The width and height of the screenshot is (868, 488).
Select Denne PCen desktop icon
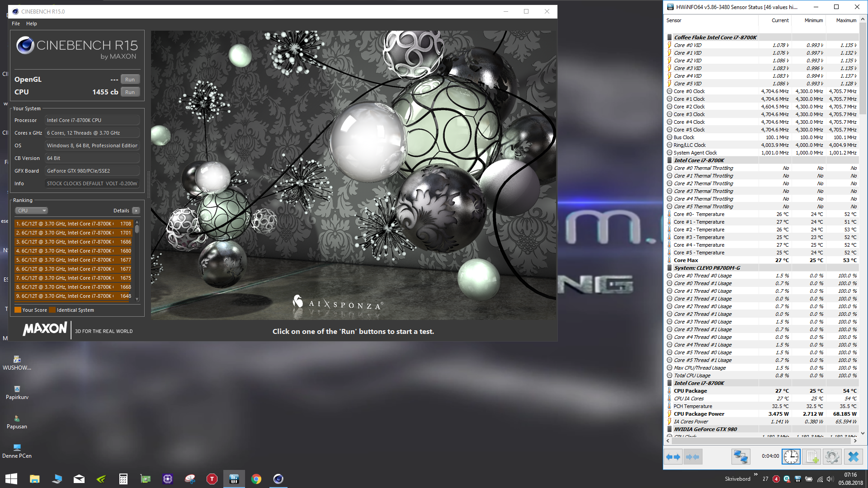(17, 451)
